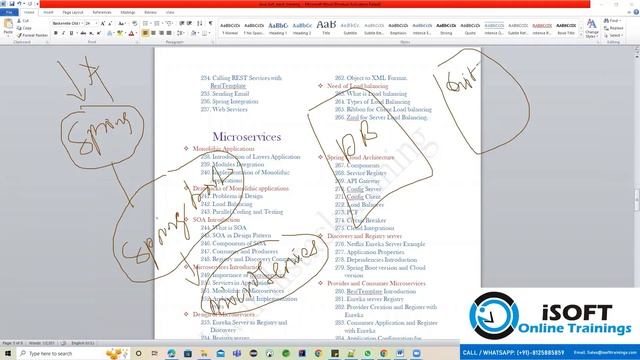The height and width of the screenshot is (360, 640).
Task: Select Center alignment
Action: pos(153,33)
